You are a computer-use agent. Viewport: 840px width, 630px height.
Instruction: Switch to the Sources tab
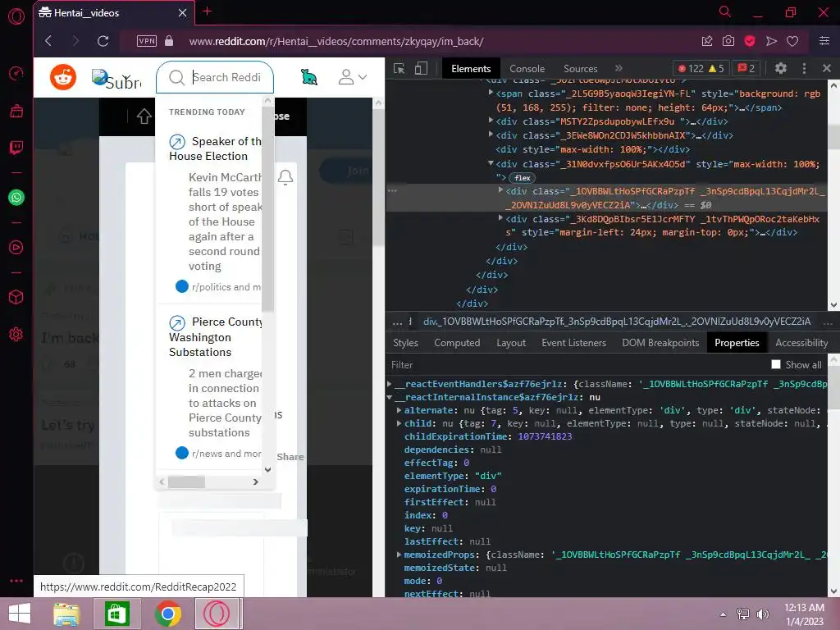(580, 69)
